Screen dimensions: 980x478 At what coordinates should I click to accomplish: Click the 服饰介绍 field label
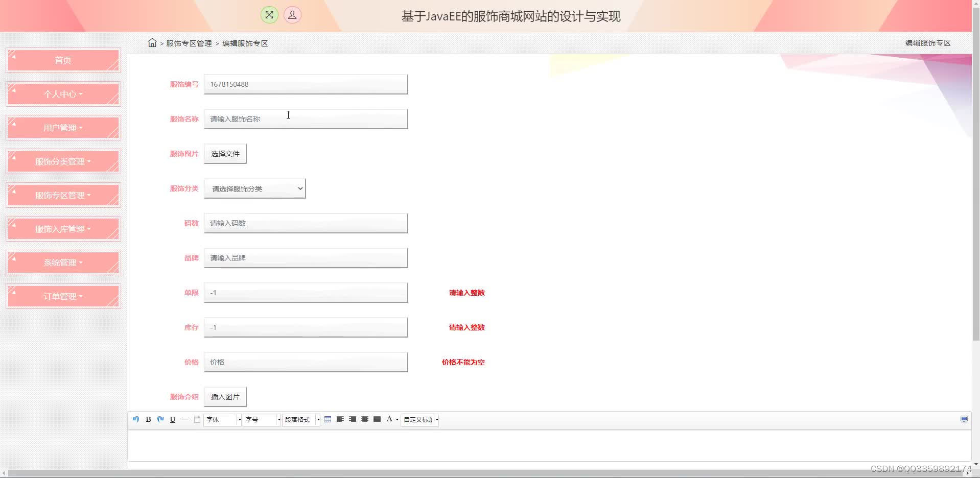184,397
